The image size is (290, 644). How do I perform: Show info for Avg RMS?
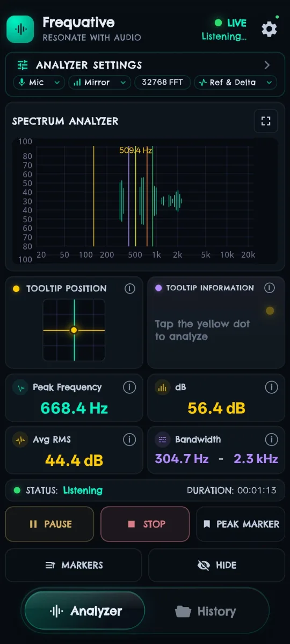(129, 440)
